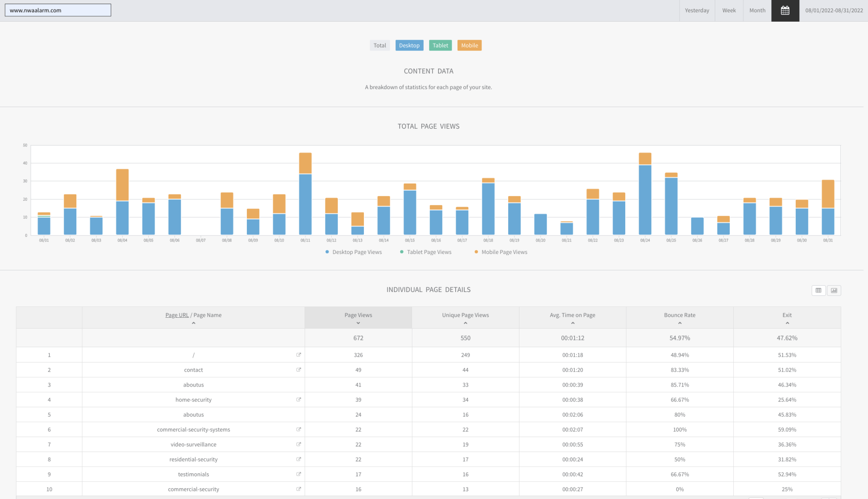Select the Week date range tab
This screenshot has height=499, width=868.
pos(729,10)
